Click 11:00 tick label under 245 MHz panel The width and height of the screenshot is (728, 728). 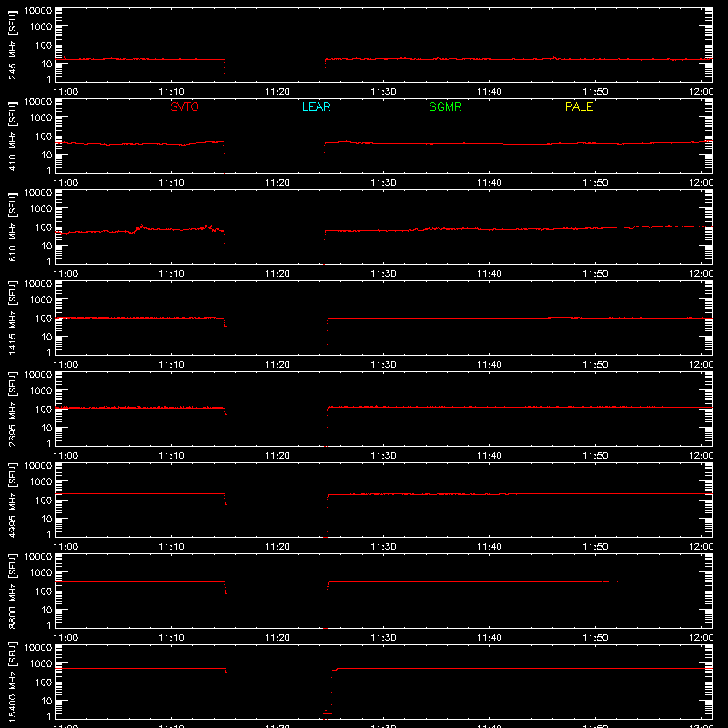tap(66, 92)
